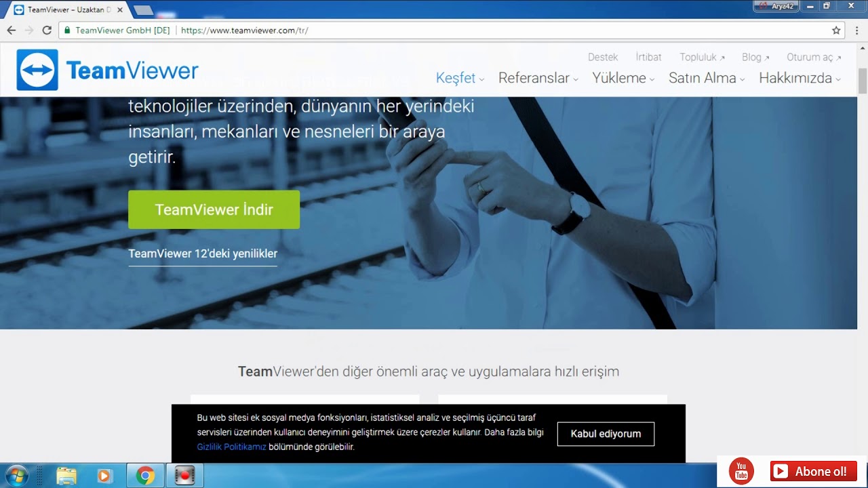The image size is (868, 488).
Task: Open the Gizlilik Politikamız link
Action: (x=231, y=447)
